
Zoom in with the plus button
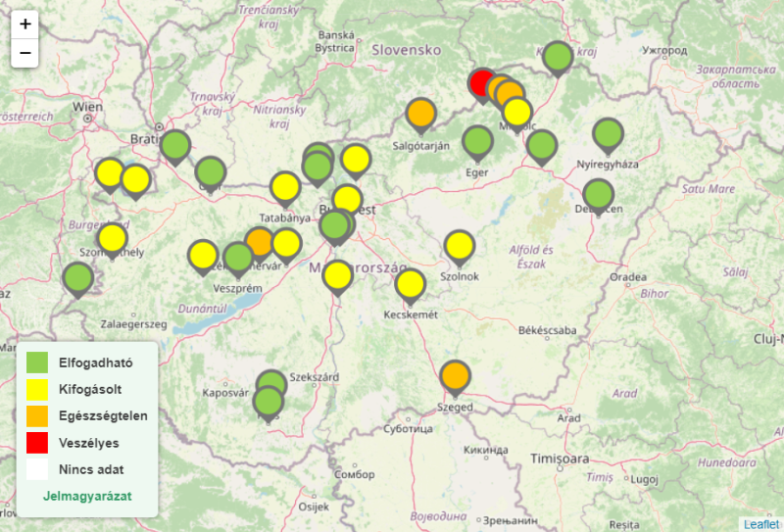(24, 24)
